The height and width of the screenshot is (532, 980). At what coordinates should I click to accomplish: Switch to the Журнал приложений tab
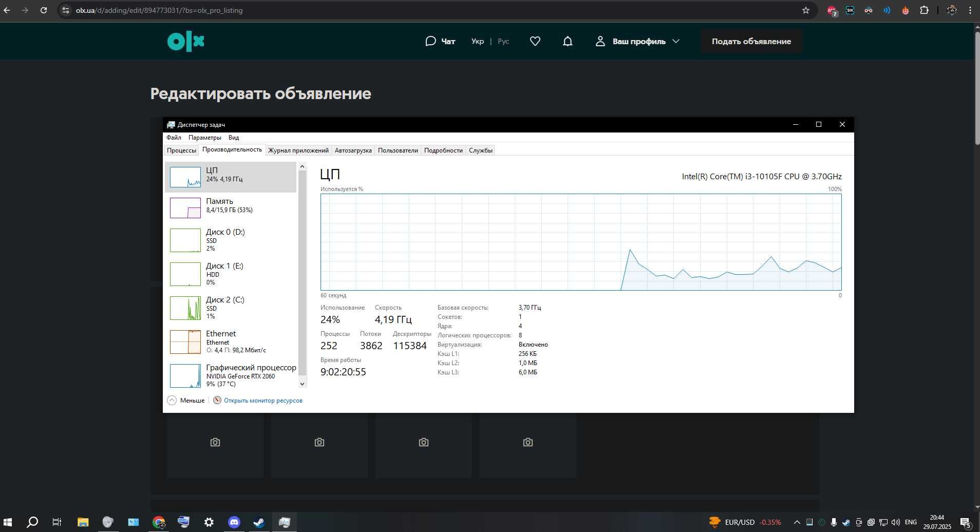pyautogui.click(x=298, y=150)
